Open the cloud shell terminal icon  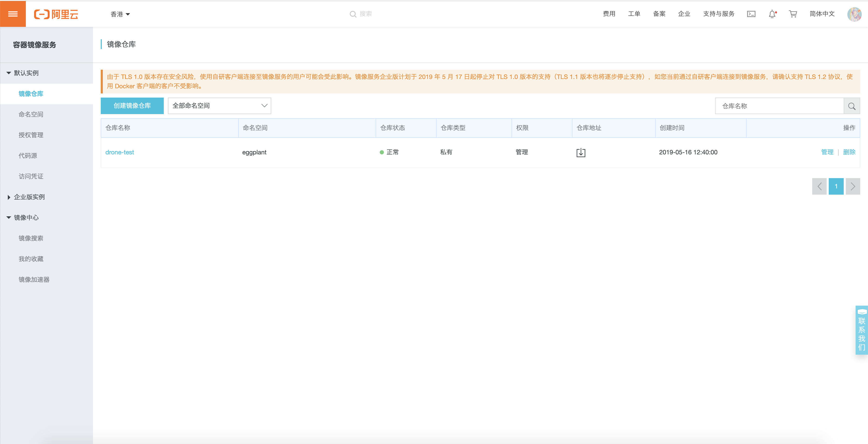tap(751, 14)
